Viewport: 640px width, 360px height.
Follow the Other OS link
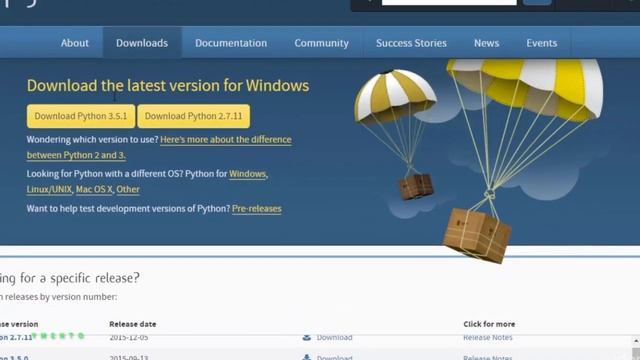tap(128, 189)
